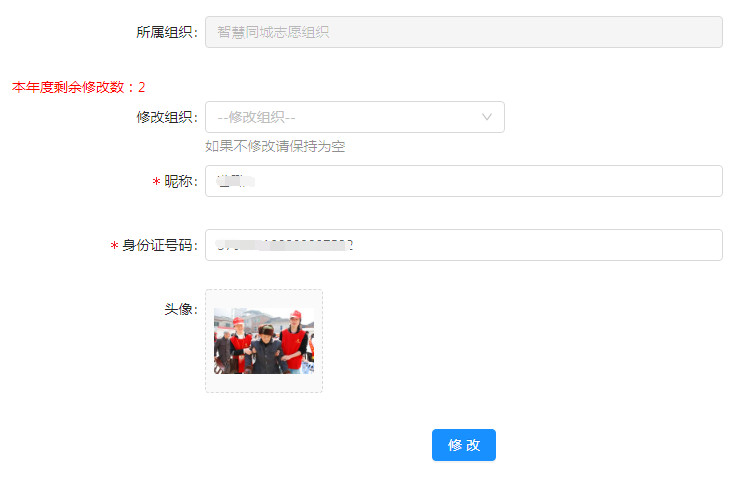Screen dimensions: 755x481
Task: Focus the 身份证号码 input field
Action: (464, 245)
